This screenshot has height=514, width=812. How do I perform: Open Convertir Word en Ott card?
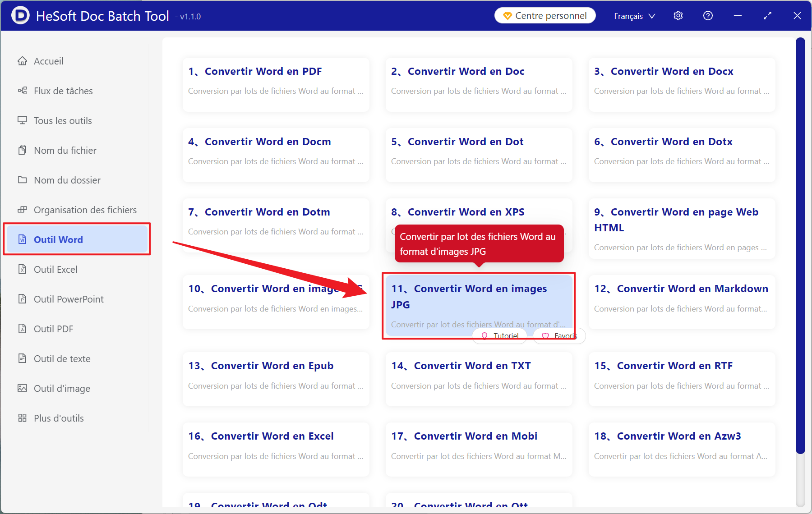click(479, 500)
